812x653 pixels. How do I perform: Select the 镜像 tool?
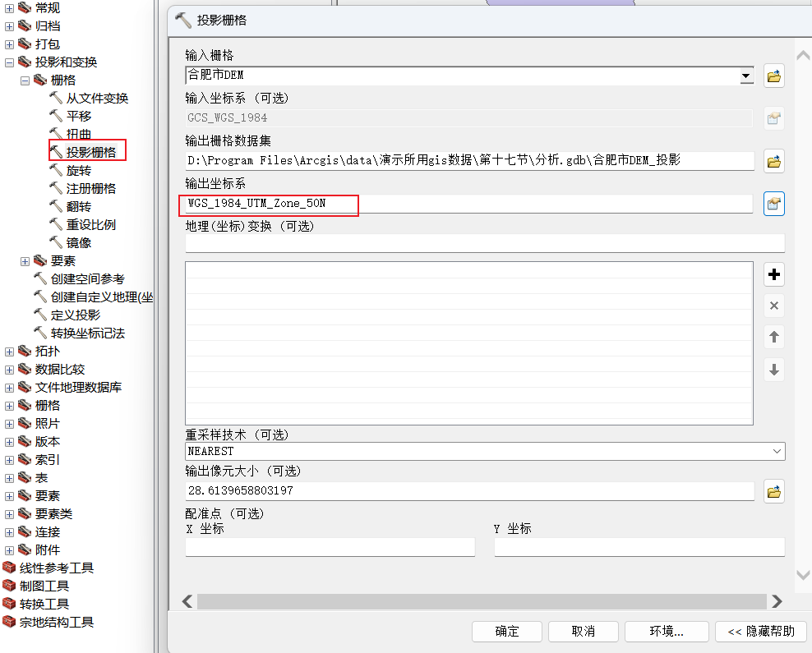(79, 242)
